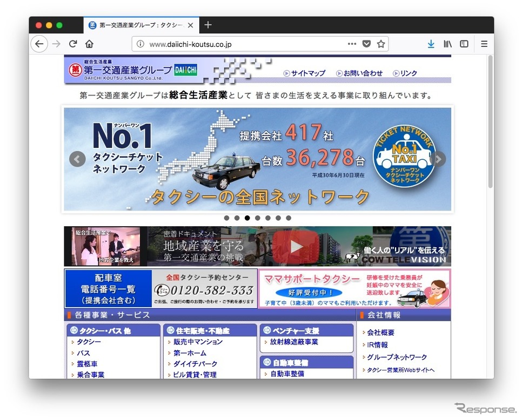Open page actions three-dot menu
The width and height of the screenshot is (523, 420).
tap(352, 44)
